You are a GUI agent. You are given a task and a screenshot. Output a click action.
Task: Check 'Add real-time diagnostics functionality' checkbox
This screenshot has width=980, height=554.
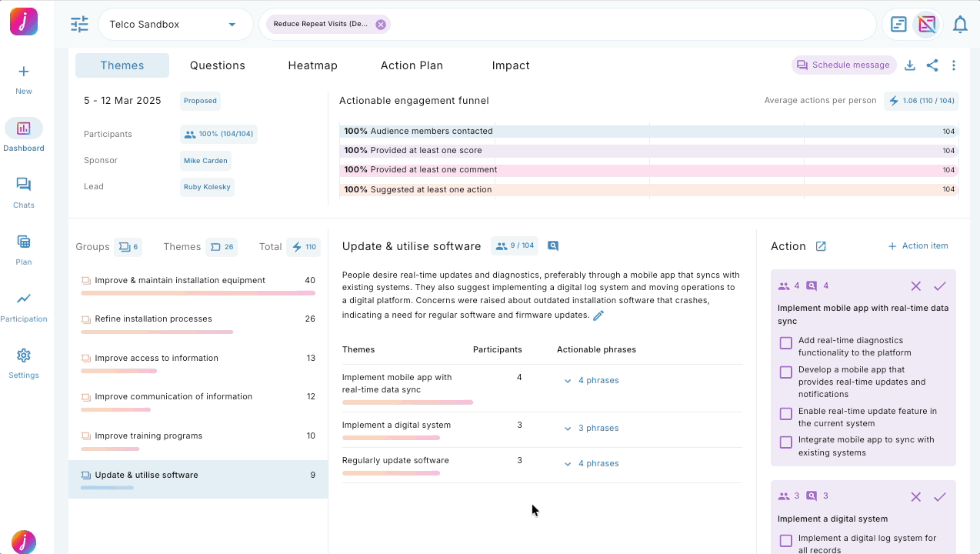[785, 343]
